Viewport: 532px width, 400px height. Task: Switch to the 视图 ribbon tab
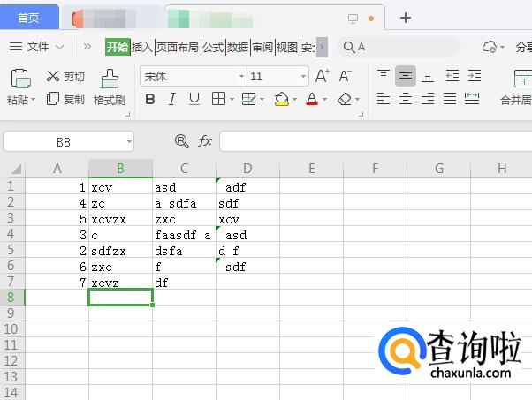pos(287,47)
